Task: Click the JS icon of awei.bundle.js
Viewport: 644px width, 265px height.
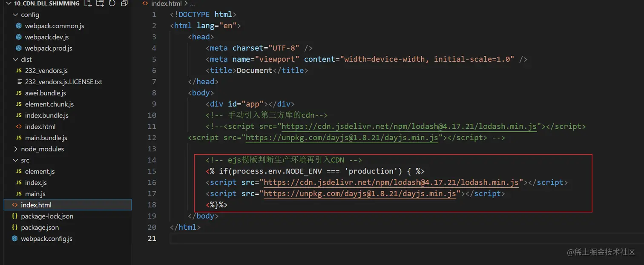Action: [x=19, y=93]
